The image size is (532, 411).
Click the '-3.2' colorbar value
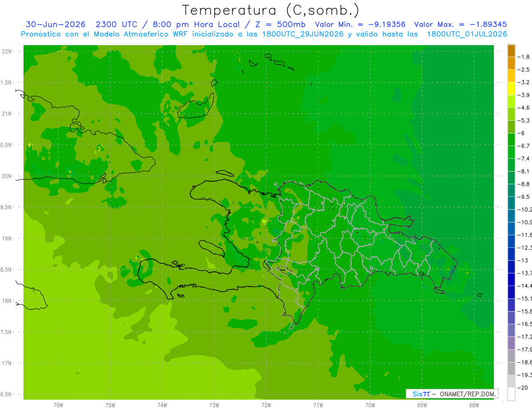click(x=524, y=82)
